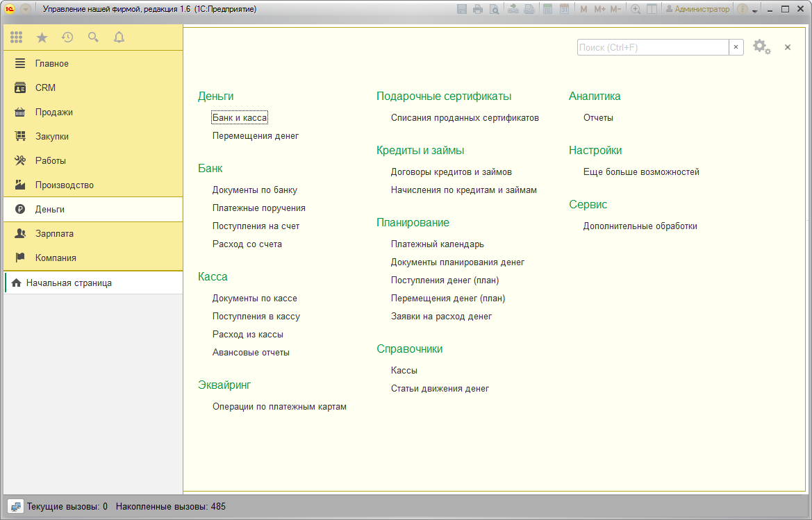Viewport: 812px width, 520px height.
Task: Open the settings gear near search
Action: point(761,47)
